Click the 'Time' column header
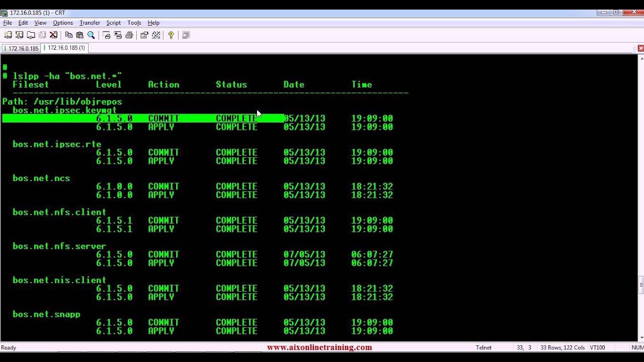 coord(362,84)
